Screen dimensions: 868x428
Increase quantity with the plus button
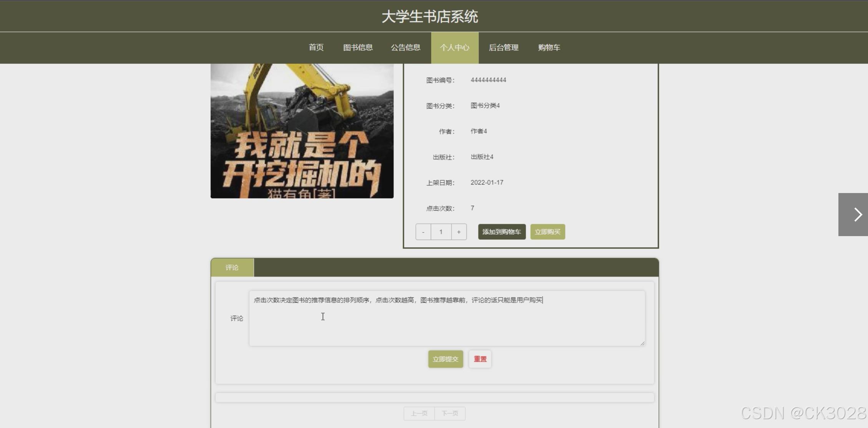tap(459, 232)
